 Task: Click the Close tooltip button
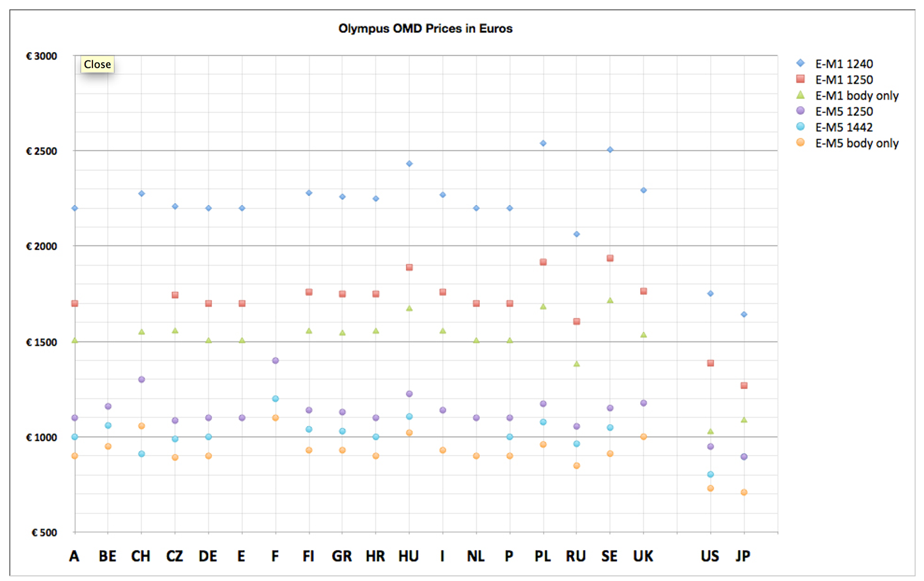(x=97, y=64)
